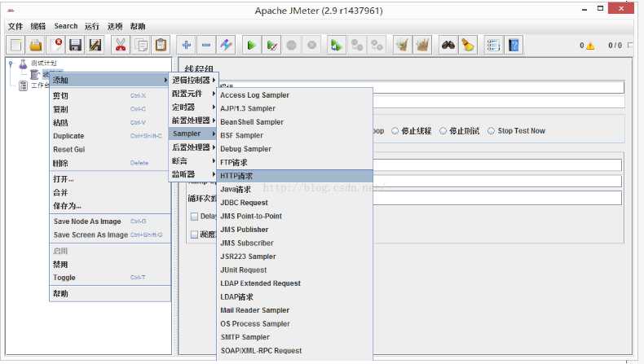Expand the 定时器 submenu

(x=193, y=107)
